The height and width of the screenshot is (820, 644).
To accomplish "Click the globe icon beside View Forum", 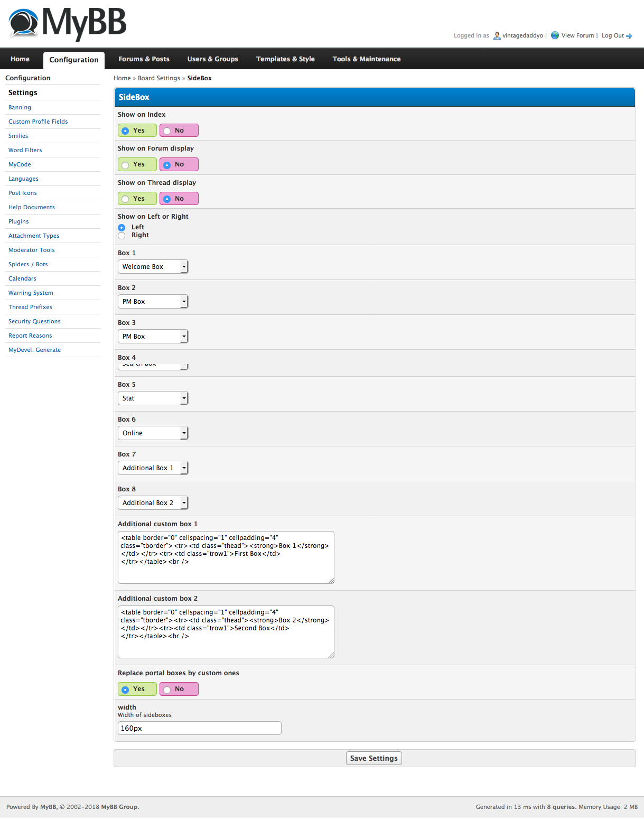I will 555,35.
